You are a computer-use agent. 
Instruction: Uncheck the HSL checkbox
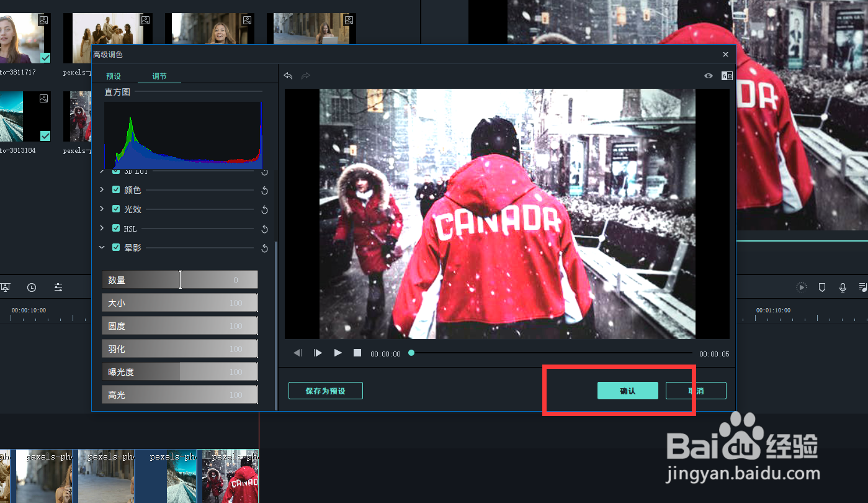click(x=116, y=229)
